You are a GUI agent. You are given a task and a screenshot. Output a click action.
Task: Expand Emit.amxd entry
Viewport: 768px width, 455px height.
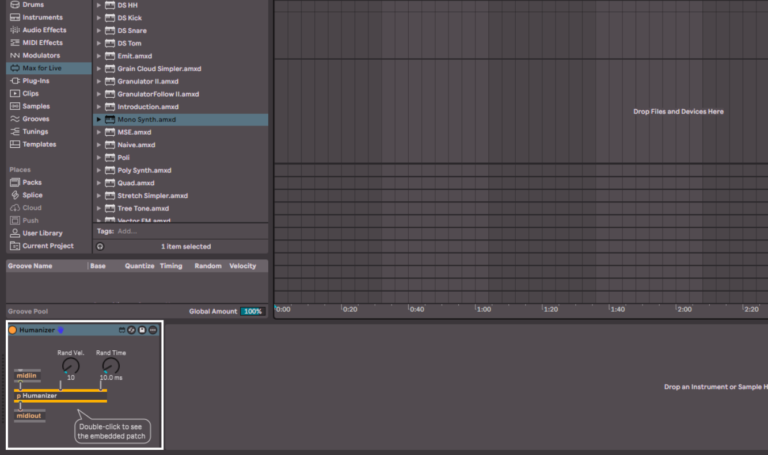point(98,56)
